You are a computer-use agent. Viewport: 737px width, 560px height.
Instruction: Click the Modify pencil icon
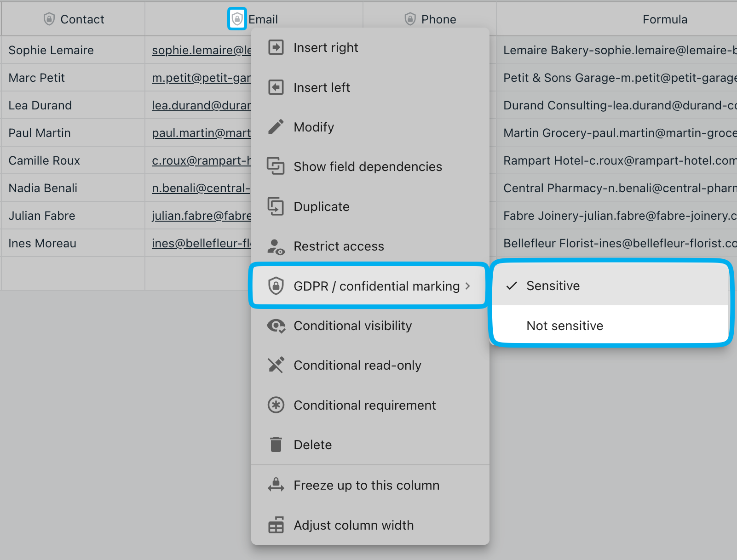(276, 127)
